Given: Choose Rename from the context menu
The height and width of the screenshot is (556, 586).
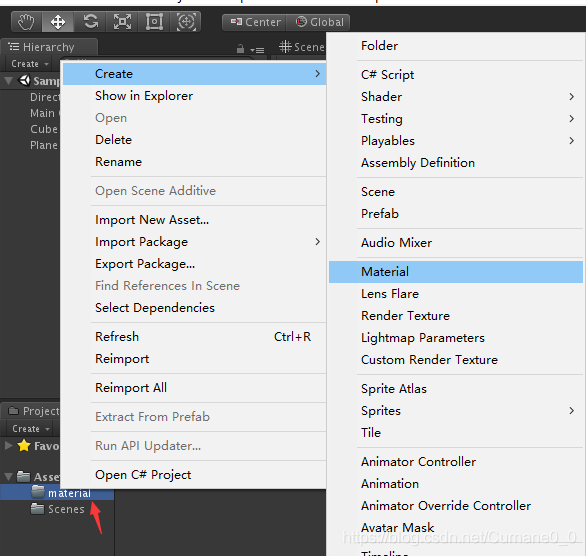Looking at the screenshot, I should pyautogui.click(x=194, y=162).
